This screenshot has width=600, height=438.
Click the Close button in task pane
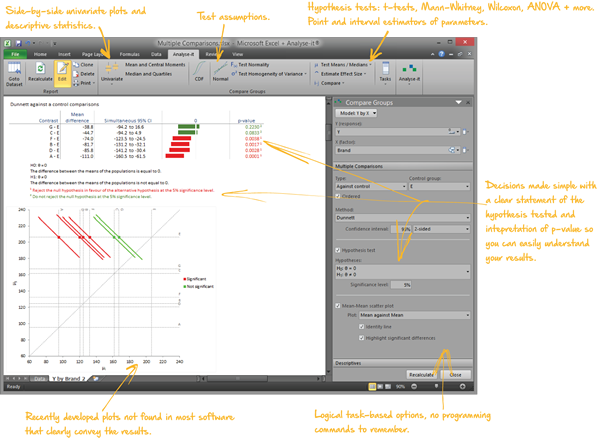coord(455,375)
